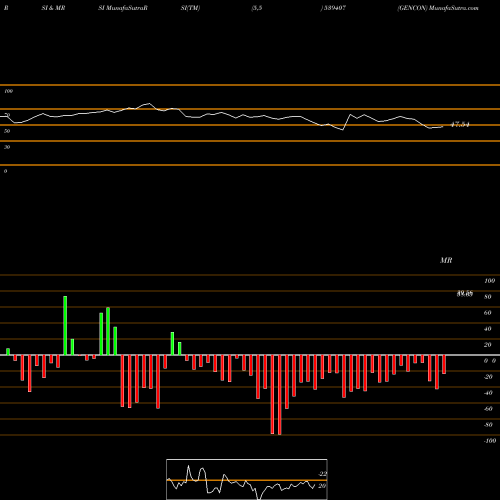Click the MR axis label -20
This screenshot has width=500, height=500.
(x=488, y=377)
